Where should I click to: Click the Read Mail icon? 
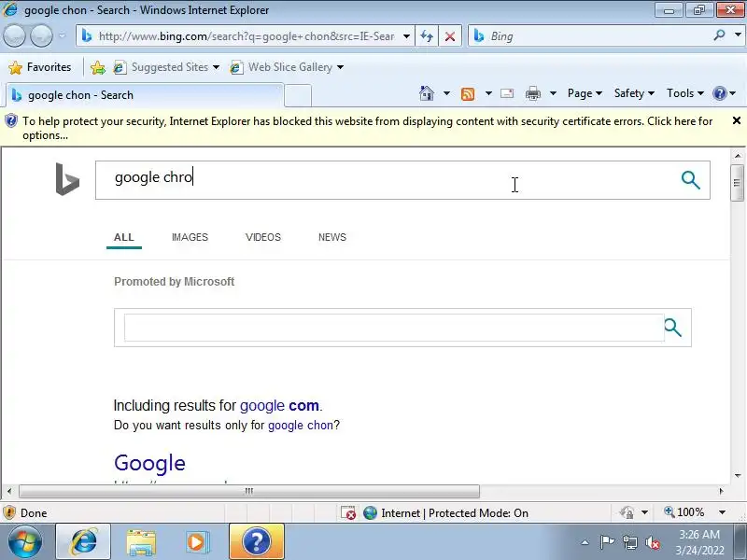[507, 93]
